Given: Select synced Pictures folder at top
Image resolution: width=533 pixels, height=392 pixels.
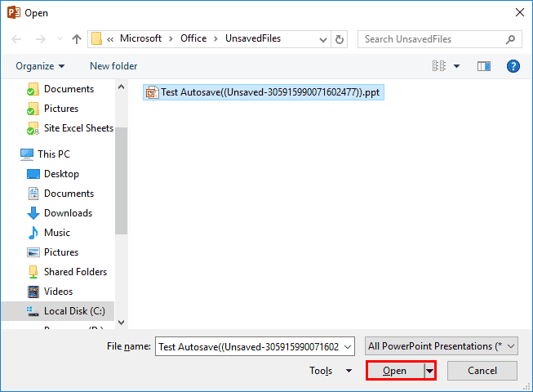Looking at the screenshot, I should coord(53,109).
